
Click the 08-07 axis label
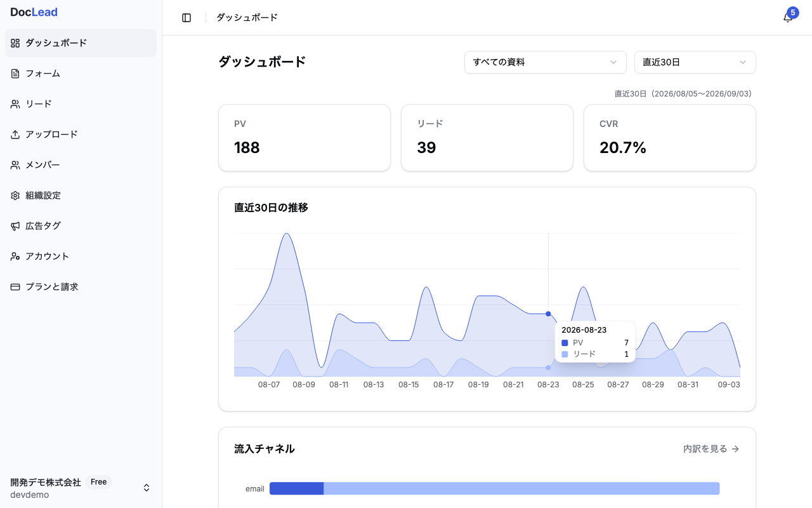coord(269,385)
